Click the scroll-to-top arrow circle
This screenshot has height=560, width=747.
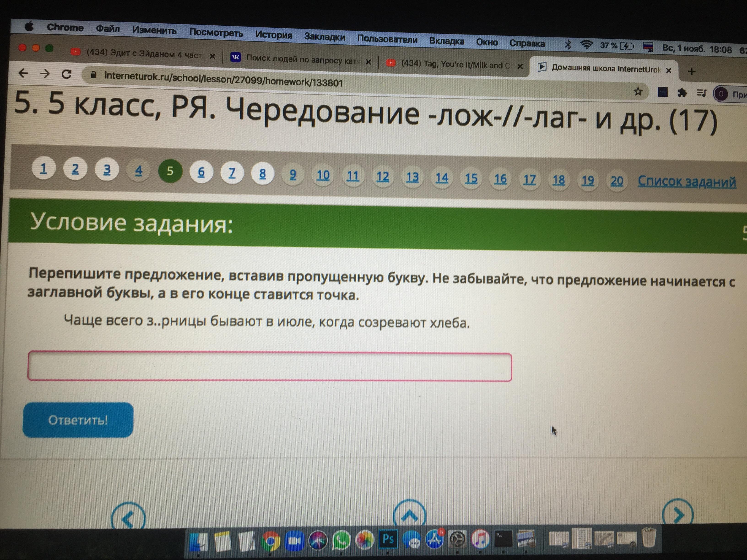410,513
